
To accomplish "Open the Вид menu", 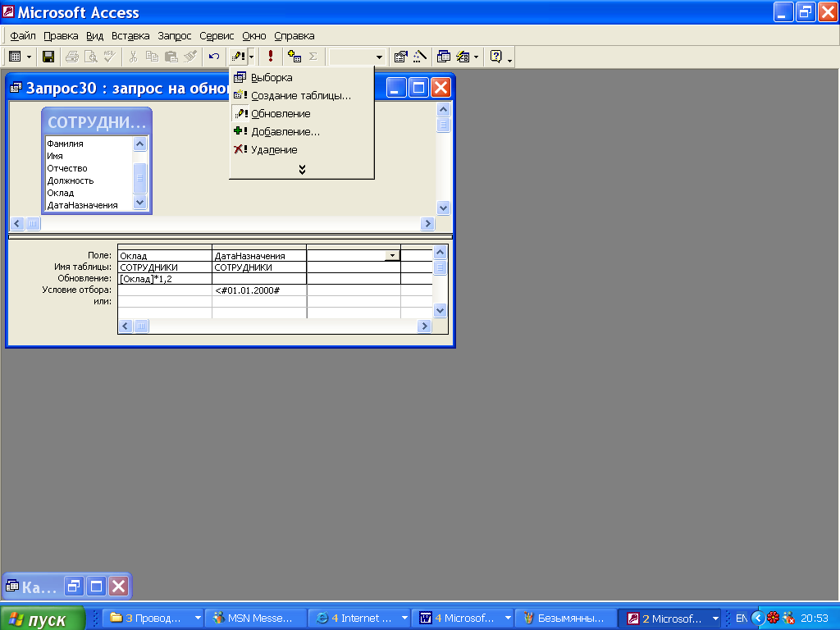I will (95, 36).
